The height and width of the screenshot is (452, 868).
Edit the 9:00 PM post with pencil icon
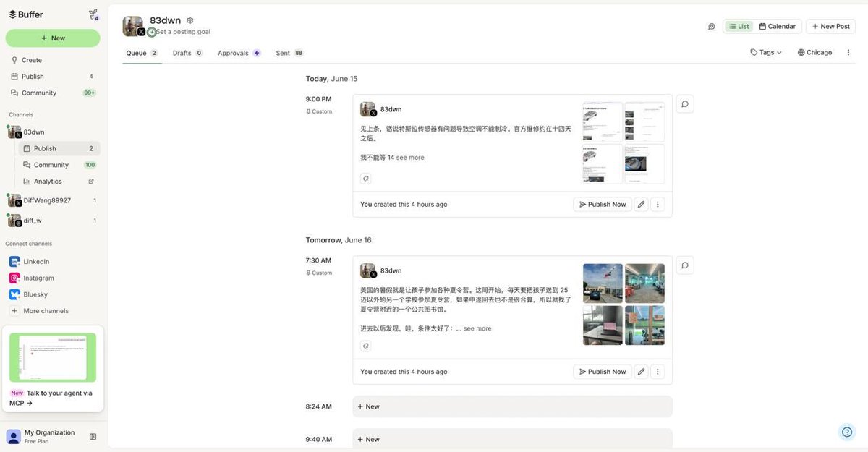[641, 205]
